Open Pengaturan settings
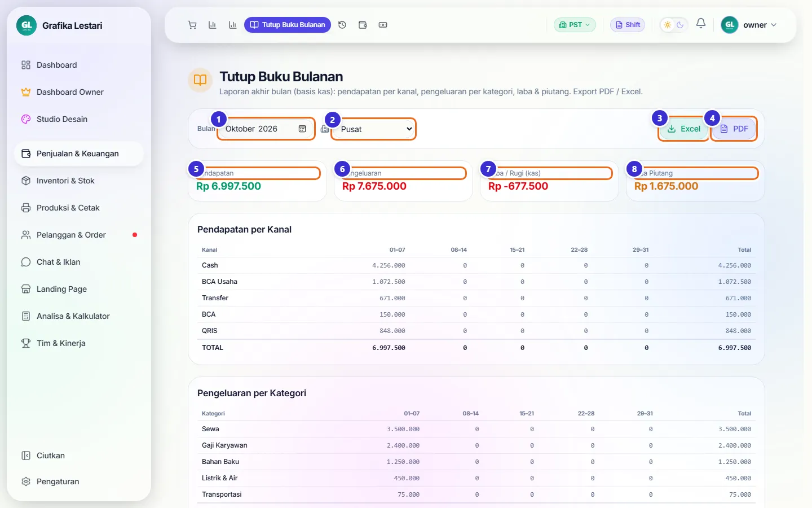812x508 pixels. click(x=79, y=481)
